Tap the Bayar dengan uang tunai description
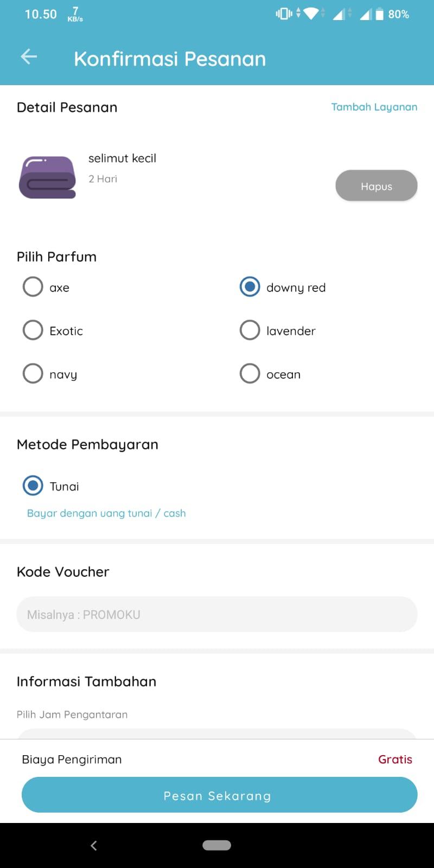Image resolution: width=434 pixels, height=868 pixels. point(106,513)
